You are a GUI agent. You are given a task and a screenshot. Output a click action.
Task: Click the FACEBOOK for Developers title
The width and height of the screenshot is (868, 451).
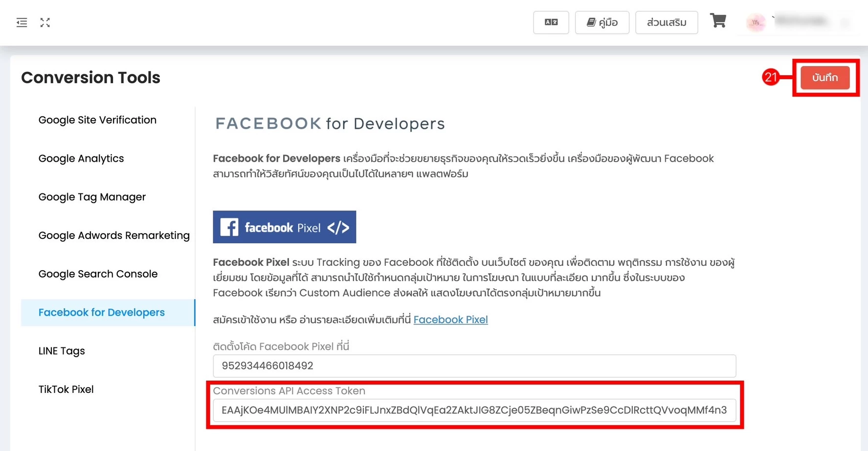[330, 124]
